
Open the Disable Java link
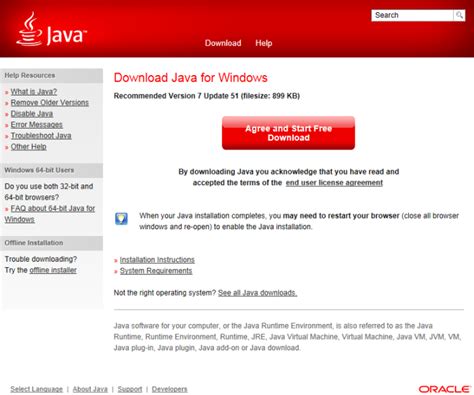click(x=32, y=113)
